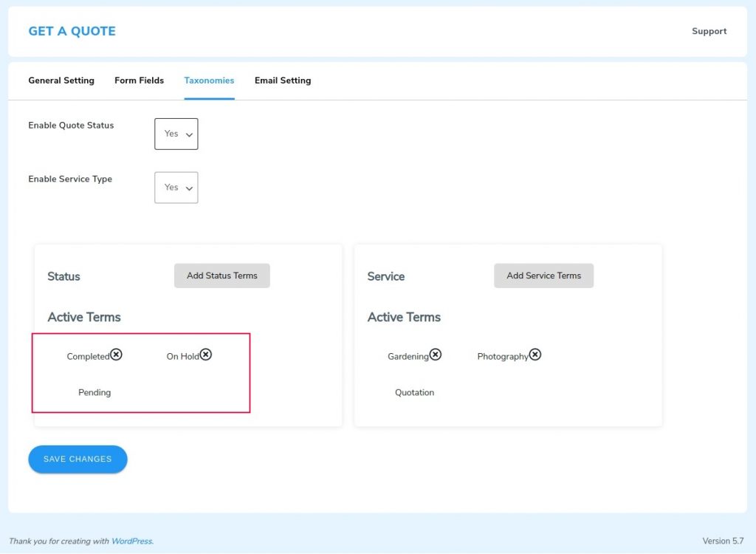Open the Form Fields tab
Image resolution: width=756 pixels, height=554 pixels.
pyautogui.click(x=139, y=81)
